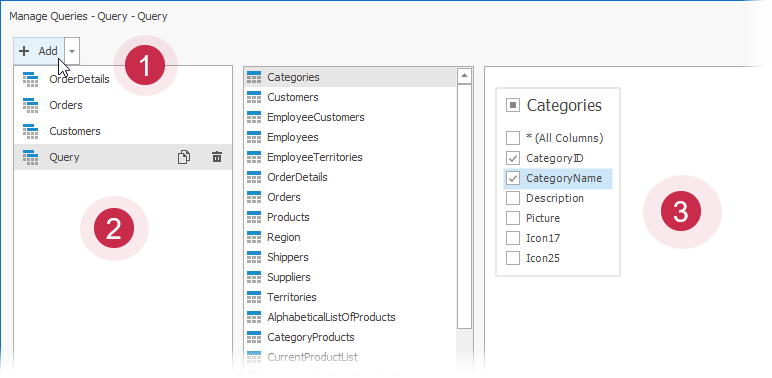772x378 pixels.
Task: Select the OrderDetails table in the tables list
Action: pos(351,177)
